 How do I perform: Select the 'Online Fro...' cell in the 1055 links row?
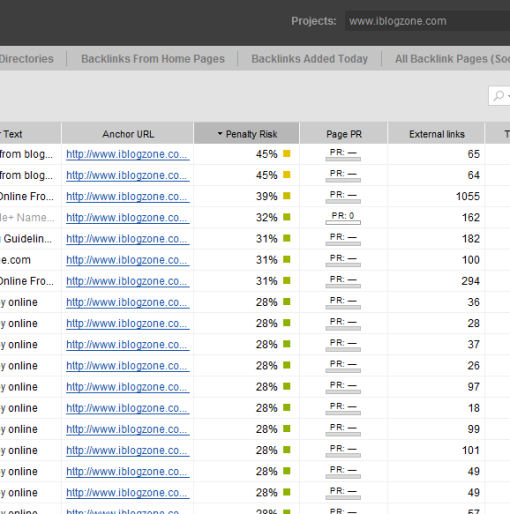(x=27, y=196)
